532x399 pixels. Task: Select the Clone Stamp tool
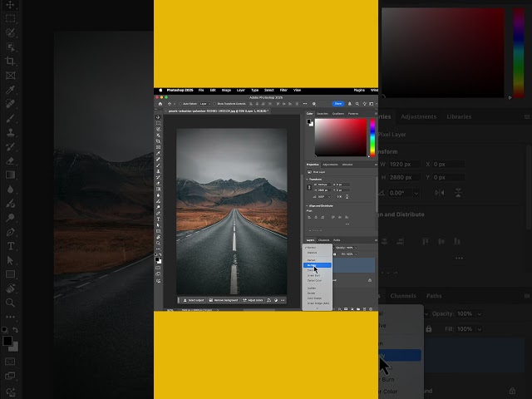158,171
